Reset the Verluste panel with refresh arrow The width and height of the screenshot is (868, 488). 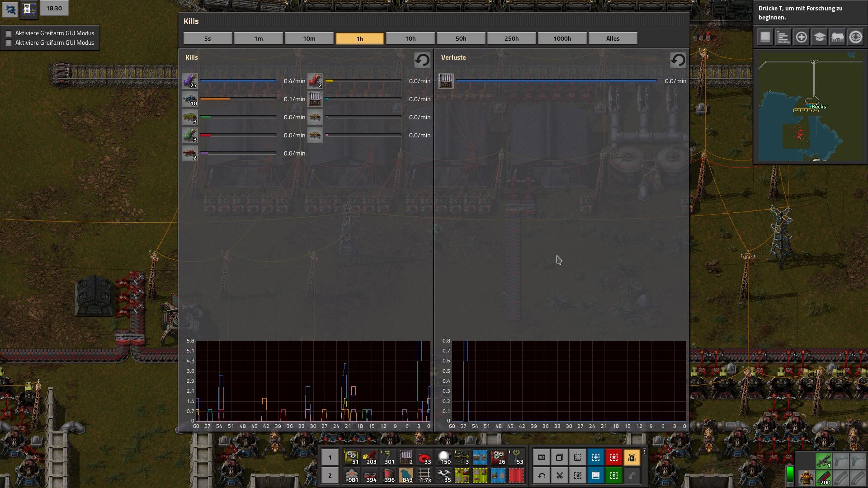(678, 60)
